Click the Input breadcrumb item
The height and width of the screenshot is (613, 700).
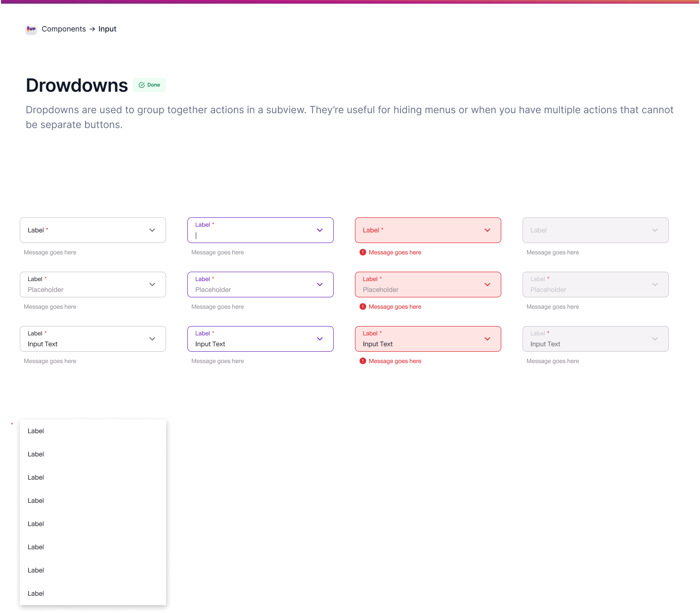[x=107, y=29]
